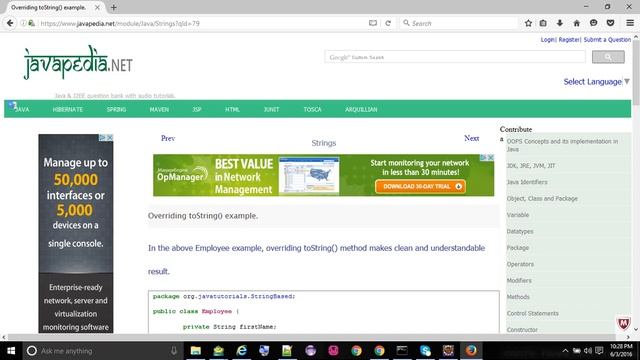Open the JAVA menu item

[22, 109]
